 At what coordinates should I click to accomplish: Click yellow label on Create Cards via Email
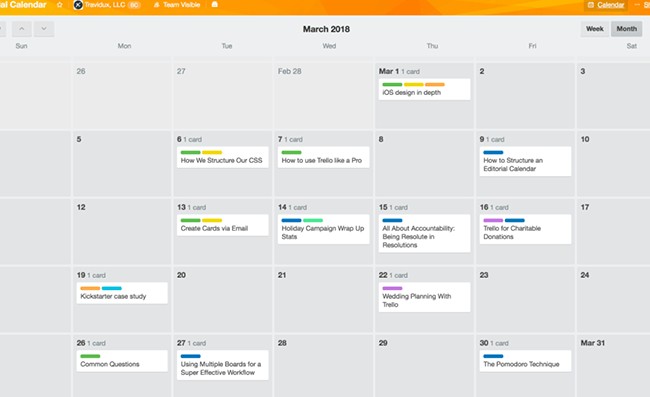click(x=212, y=220)
